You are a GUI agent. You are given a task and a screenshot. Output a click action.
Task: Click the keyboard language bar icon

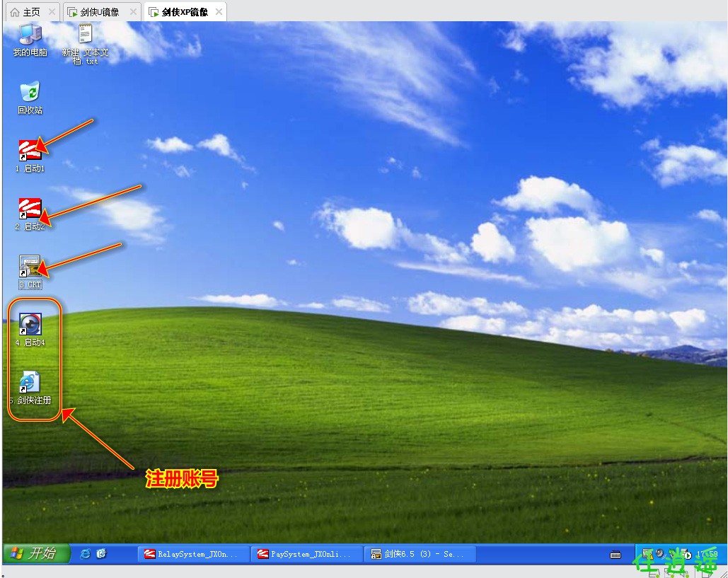[616, 555]
